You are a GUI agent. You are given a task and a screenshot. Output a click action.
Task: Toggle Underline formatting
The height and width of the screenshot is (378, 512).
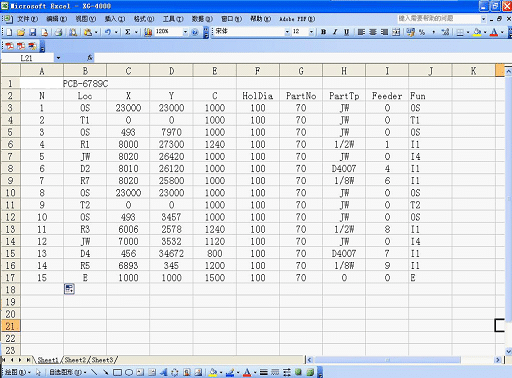pyautogui.click(x=347, y=32)
